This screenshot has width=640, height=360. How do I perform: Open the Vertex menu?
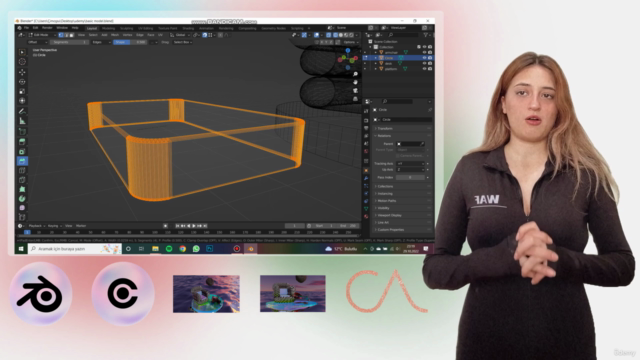point(127,35)
